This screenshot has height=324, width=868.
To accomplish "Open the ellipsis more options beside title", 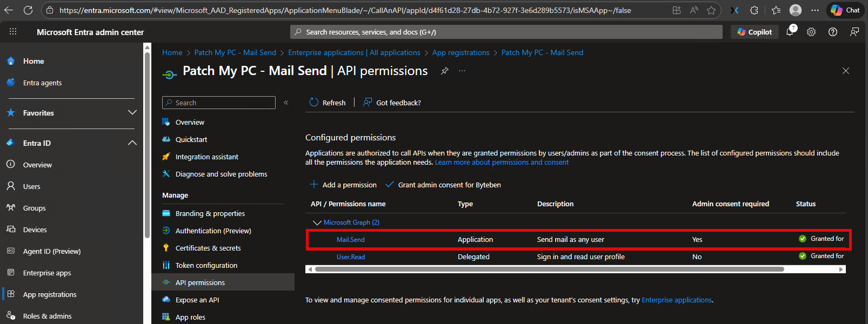I will tap(462, 71).
